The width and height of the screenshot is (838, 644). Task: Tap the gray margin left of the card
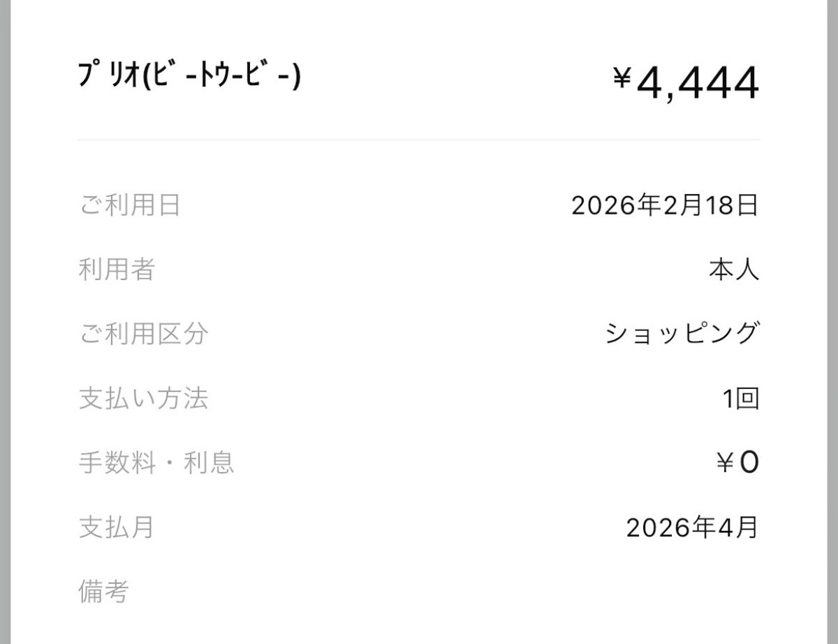pyautogui.click(x=6, y=321)
